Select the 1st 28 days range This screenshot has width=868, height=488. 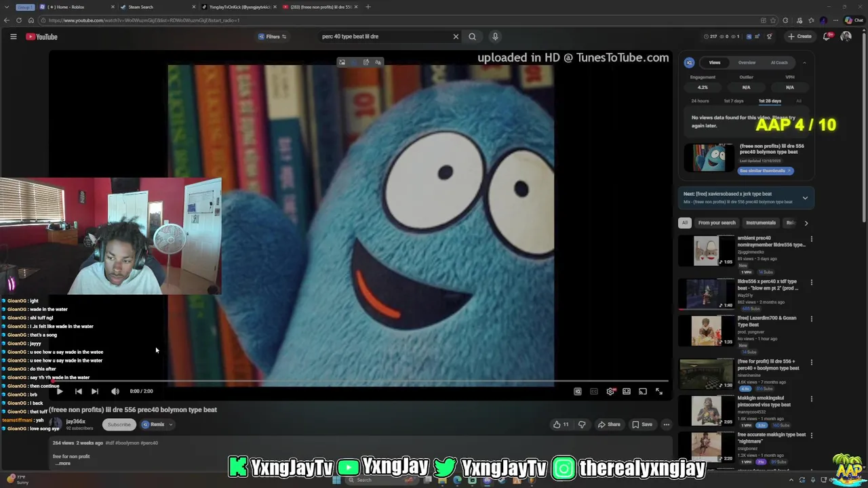(770, 101)
